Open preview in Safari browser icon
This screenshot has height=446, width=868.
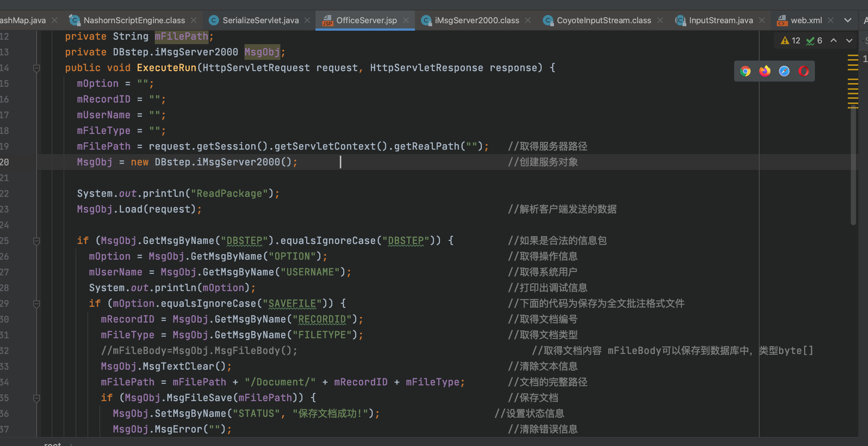coord(784,71)
